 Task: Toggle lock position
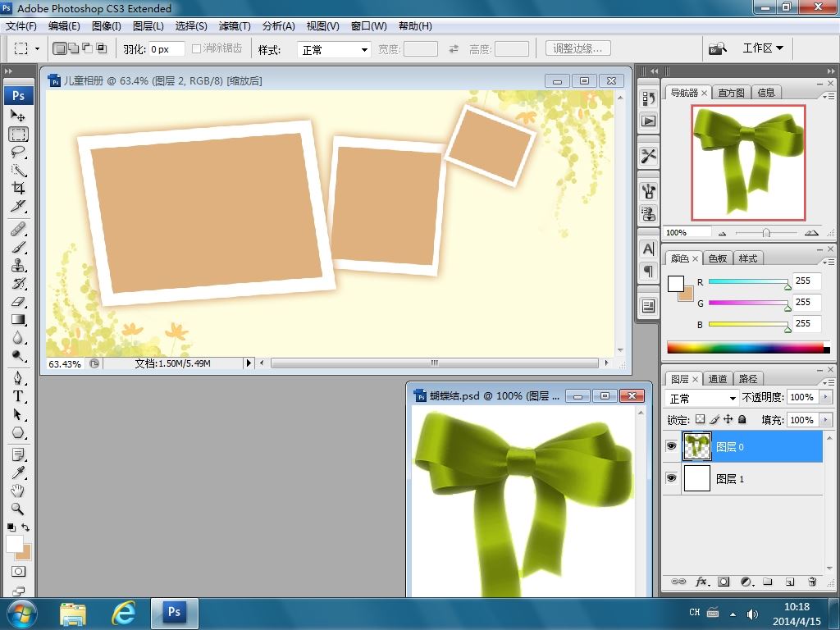click(x=728, y=419)
